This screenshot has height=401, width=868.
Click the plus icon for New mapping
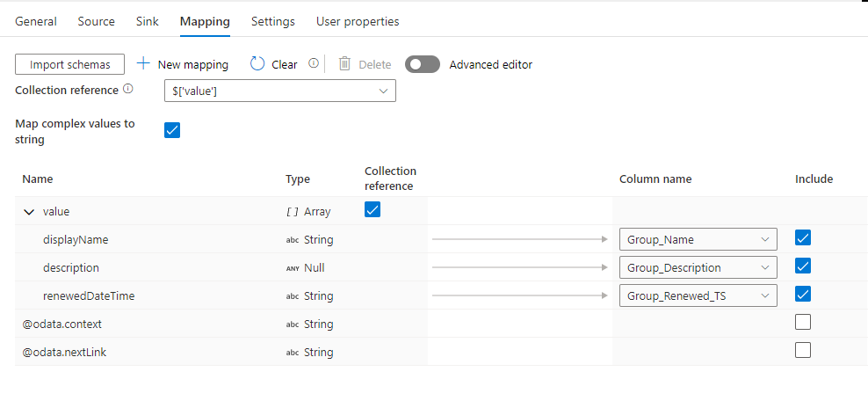pyautogui.click(x=144, y=64)
